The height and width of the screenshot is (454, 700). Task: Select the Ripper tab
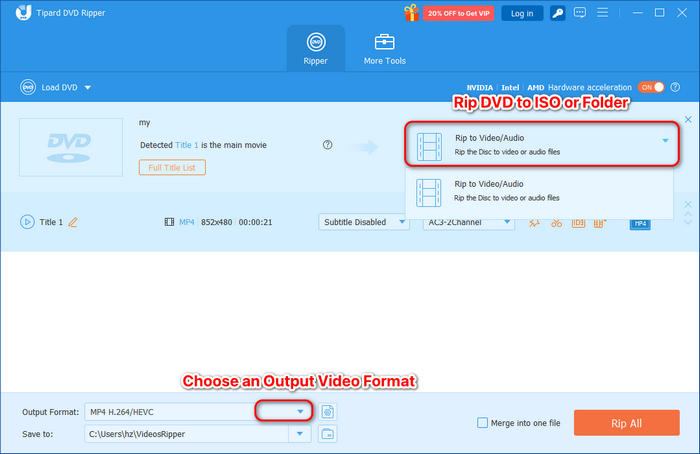[316, 50]
